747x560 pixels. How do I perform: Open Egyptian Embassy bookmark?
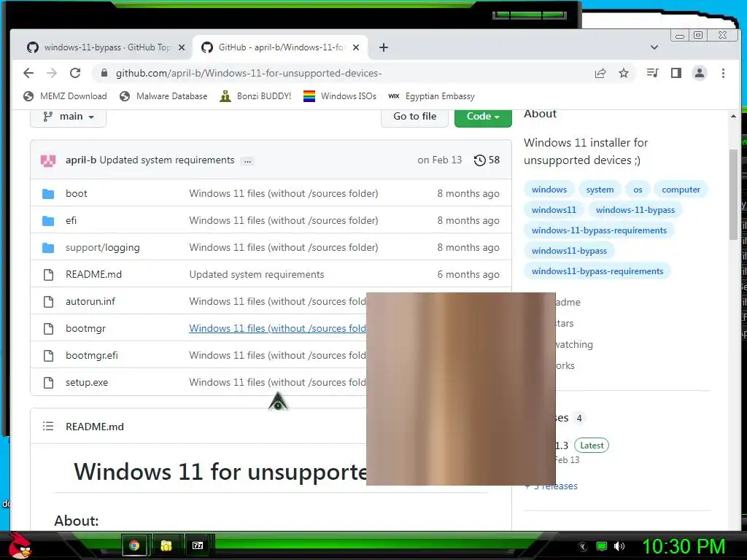click(x=431, y=96)
